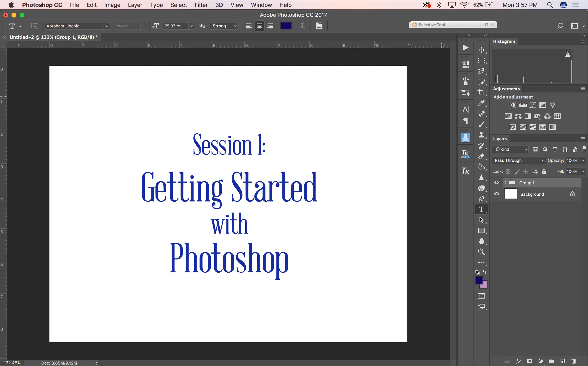588x366 pixels.
Task: Toggle lock position
Action: point(526,172)
